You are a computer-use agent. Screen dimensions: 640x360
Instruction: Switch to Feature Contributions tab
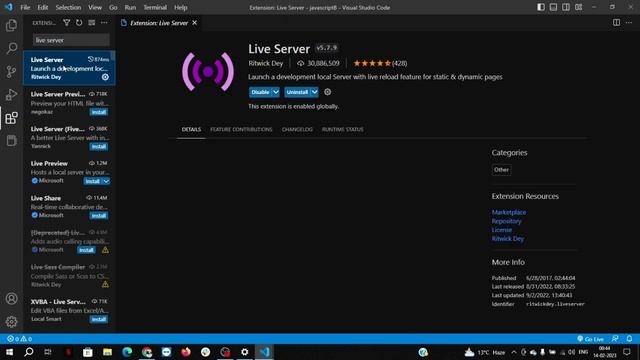pyautogui.click(x=241, y=129)
